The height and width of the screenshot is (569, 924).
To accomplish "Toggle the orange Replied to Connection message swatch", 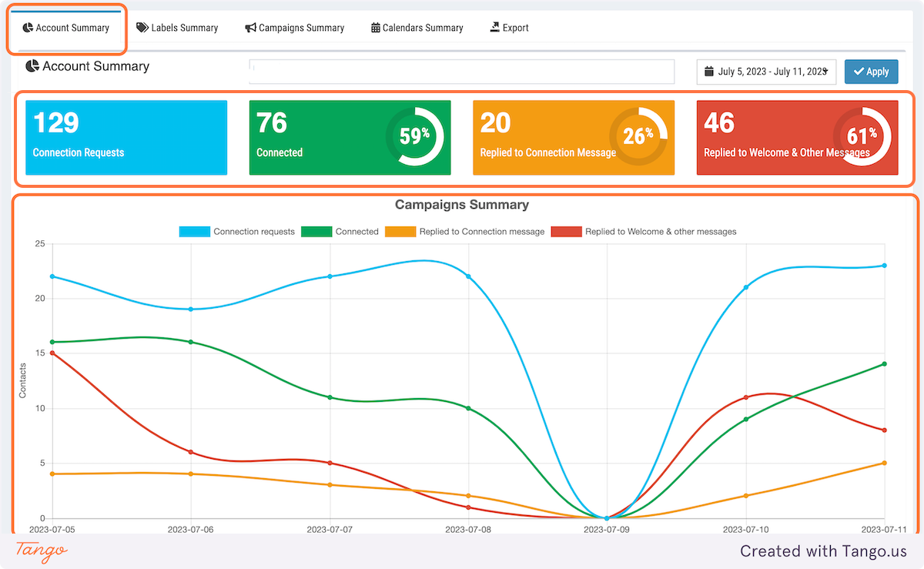I will click(400, 231).
